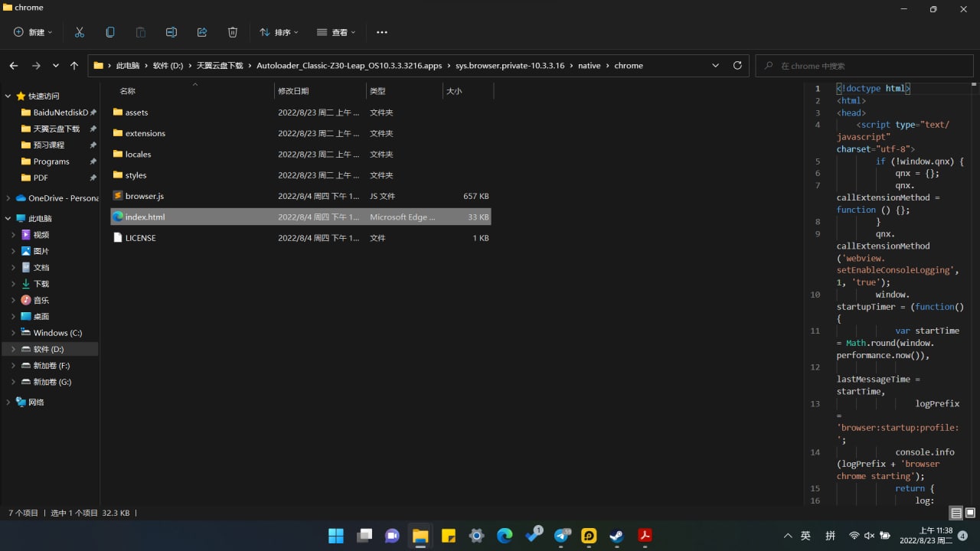Click the Wi-Fi network tray icon
980x551 pixels.
[x=854, y=536]
